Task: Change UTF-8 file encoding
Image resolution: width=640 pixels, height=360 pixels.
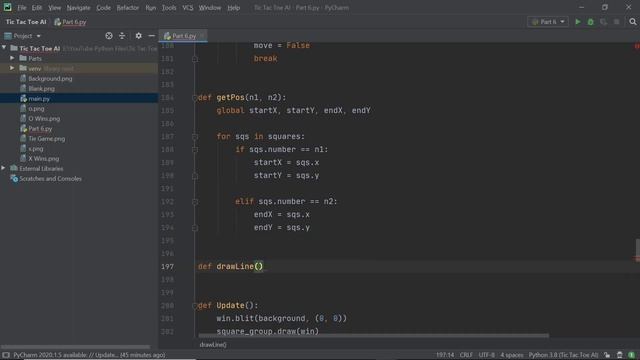Action: coord(487,355)
